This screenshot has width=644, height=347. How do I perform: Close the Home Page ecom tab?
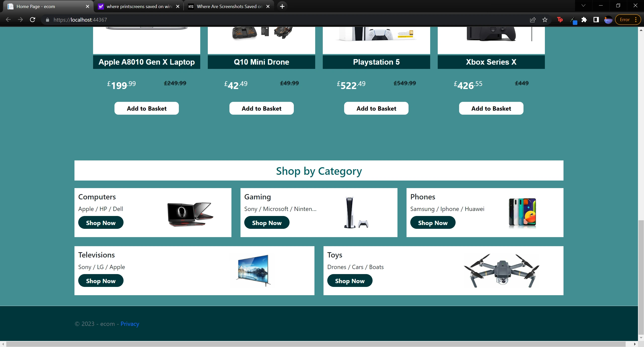click(88, 6)
